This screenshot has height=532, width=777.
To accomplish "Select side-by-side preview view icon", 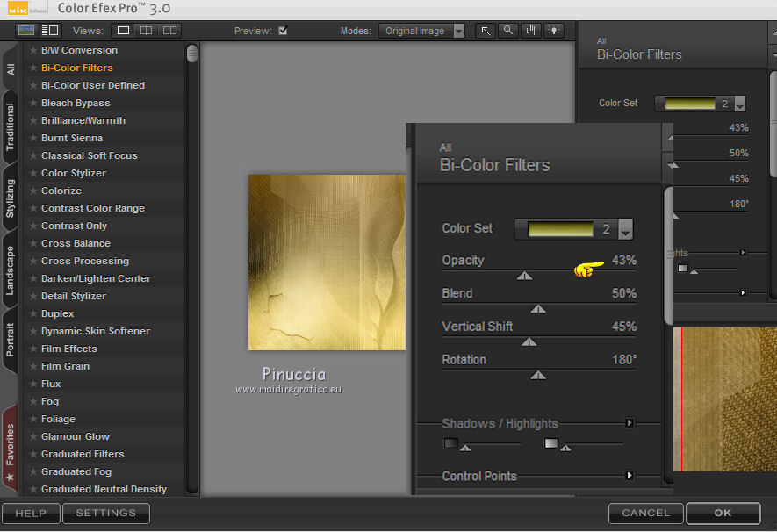I will tap(169, 30).
